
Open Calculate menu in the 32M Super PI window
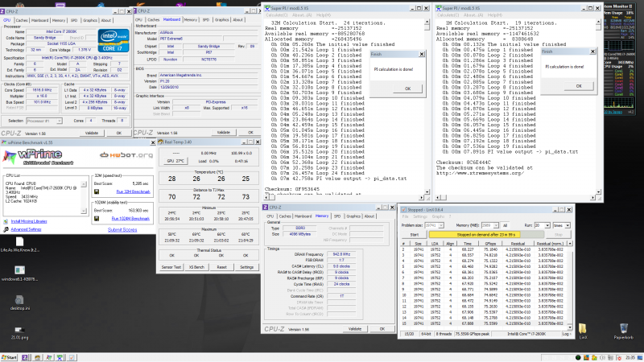tap(276, 15)
